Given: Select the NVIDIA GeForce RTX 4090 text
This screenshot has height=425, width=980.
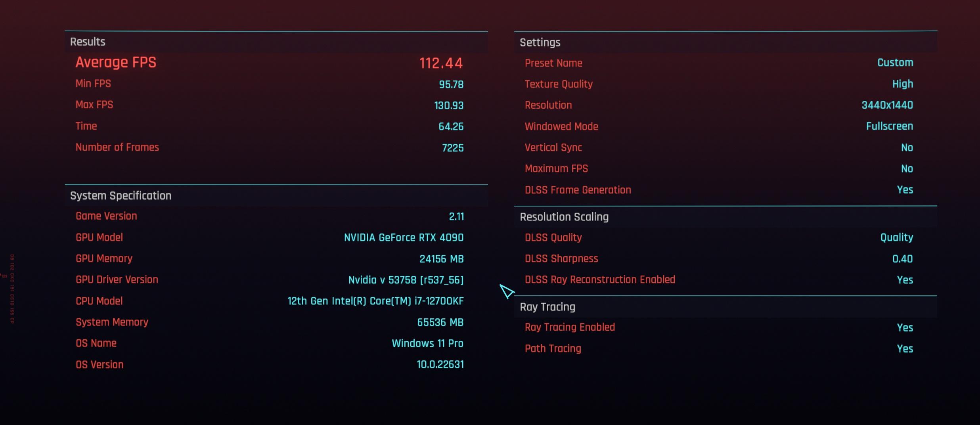Looking at the screenshot, I should [404, 237].
